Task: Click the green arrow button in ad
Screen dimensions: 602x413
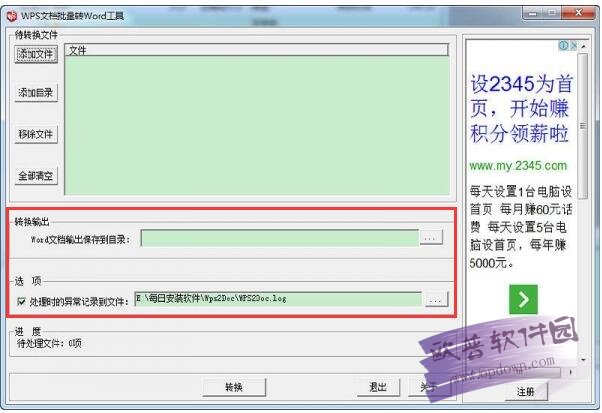Action: 523,299
